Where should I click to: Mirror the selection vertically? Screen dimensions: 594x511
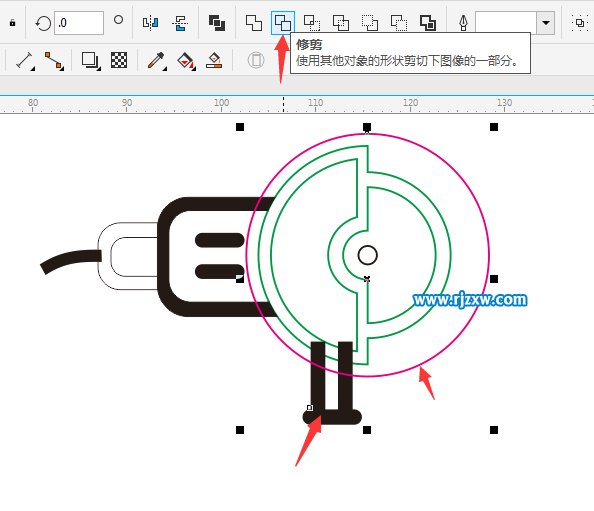[x=180, y=23]
